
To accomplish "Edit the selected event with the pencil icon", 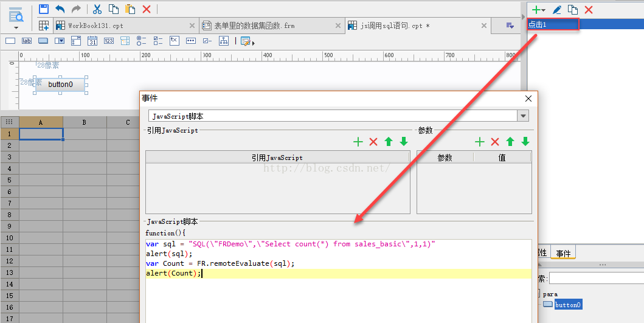I will click(x=556, y=9).
